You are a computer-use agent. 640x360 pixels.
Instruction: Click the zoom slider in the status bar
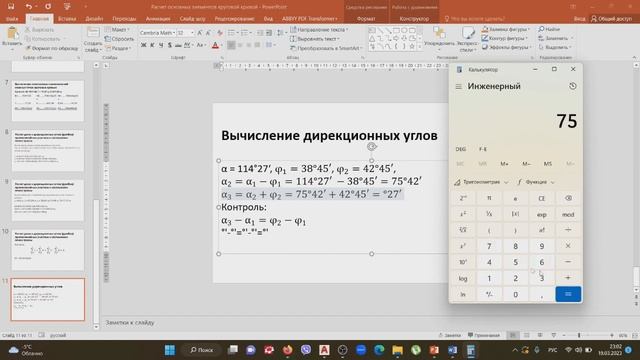coord(587,336)
